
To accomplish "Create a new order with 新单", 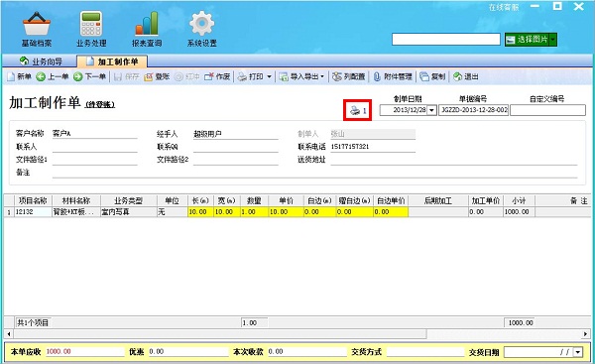I will (x=20, y=76).
